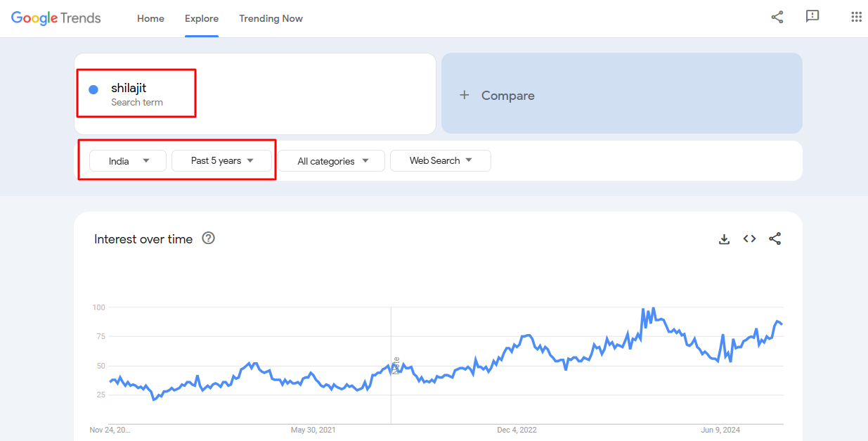Viewport: 868px width, 441px height.
Task: Go to the Home tab
Action: [150, 19]
